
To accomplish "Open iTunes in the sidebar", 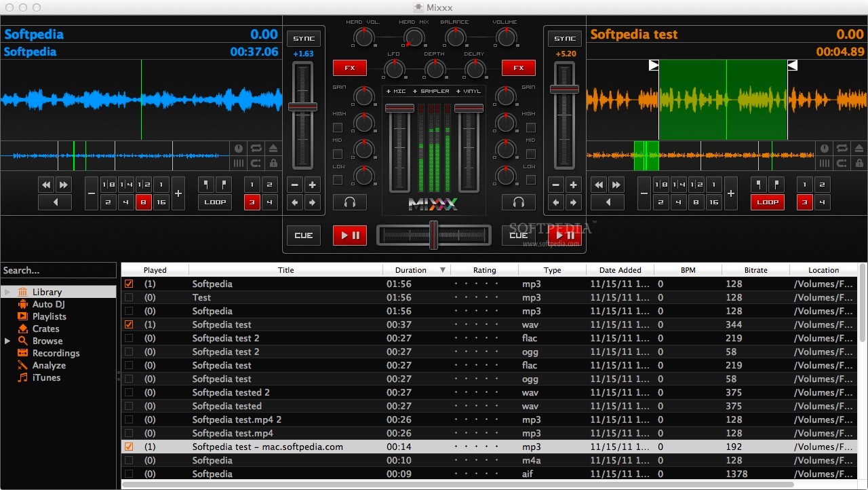I will 47,377.
